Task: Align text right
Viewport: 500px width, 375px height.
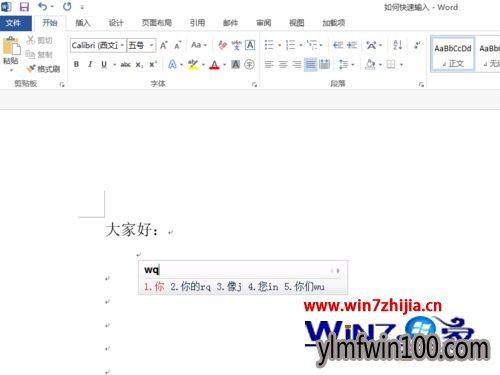Action: pos(297,64)
